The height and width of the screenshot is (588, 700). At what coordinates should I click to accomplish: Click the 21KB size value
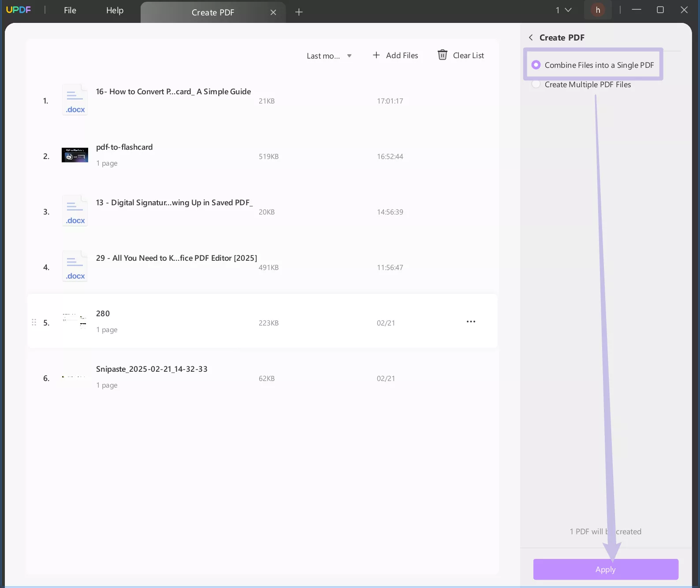click(x=267, y=101)
